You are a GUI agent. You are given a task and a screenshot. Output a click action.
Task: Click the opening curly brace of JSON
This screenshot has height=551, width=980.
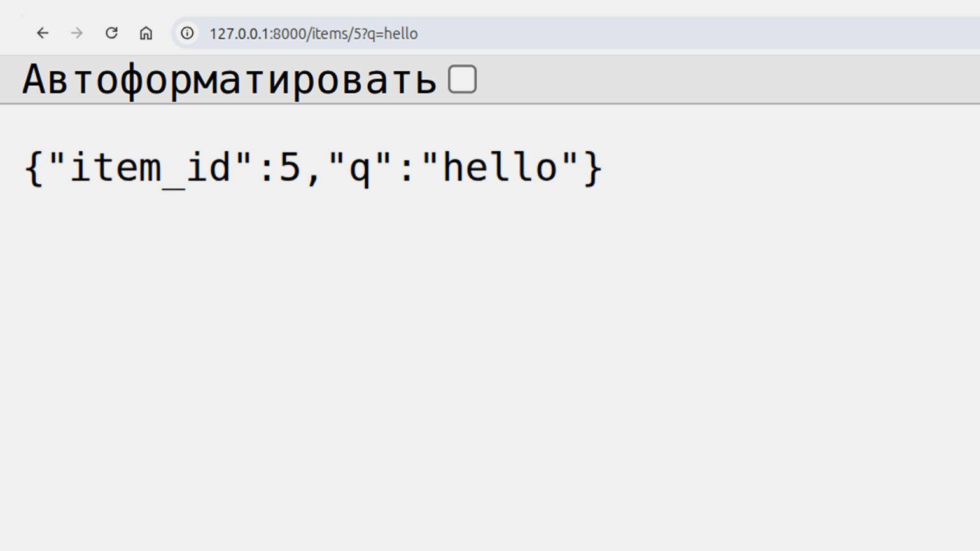pos(33,168)
